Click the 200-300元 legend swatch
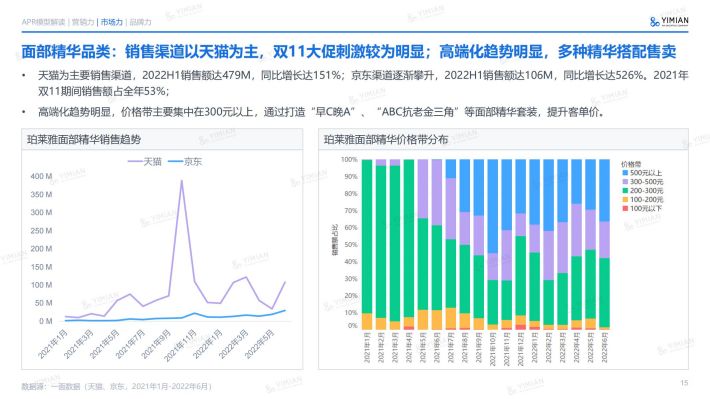The width and height of the screenshot is (710, 399). pyautogui.click(x=625, y=191)
